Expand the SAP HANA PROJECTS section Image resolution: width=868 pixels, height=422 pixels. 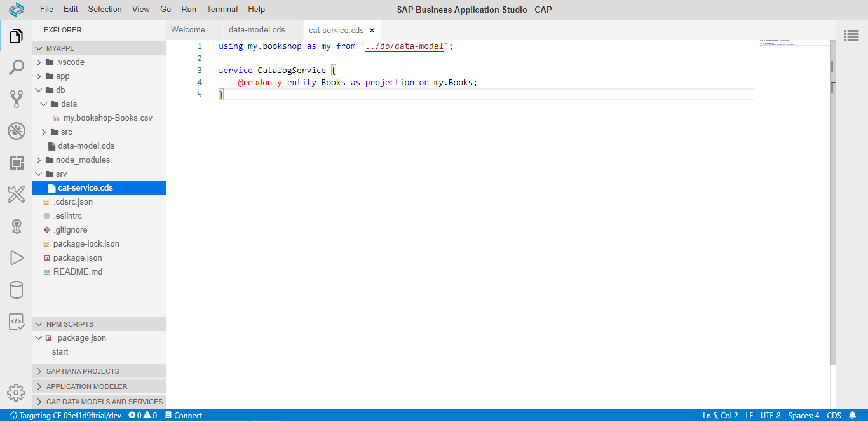(83, 371)
